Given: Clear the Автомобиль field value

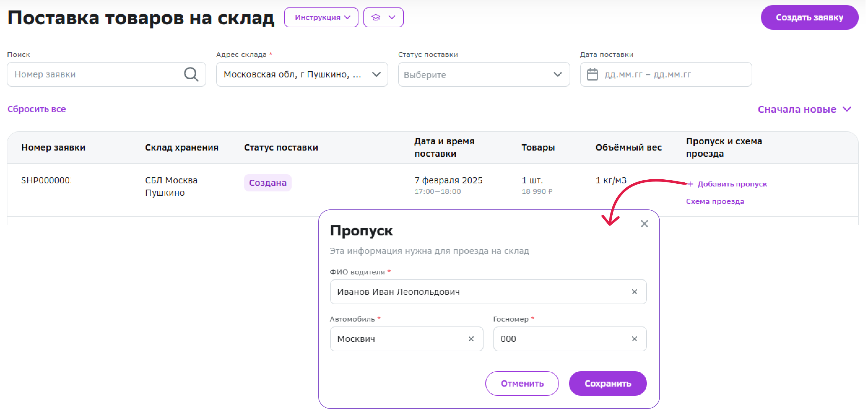Looking at the screenshot, I should pyautogui.click(x=471, y=339).
